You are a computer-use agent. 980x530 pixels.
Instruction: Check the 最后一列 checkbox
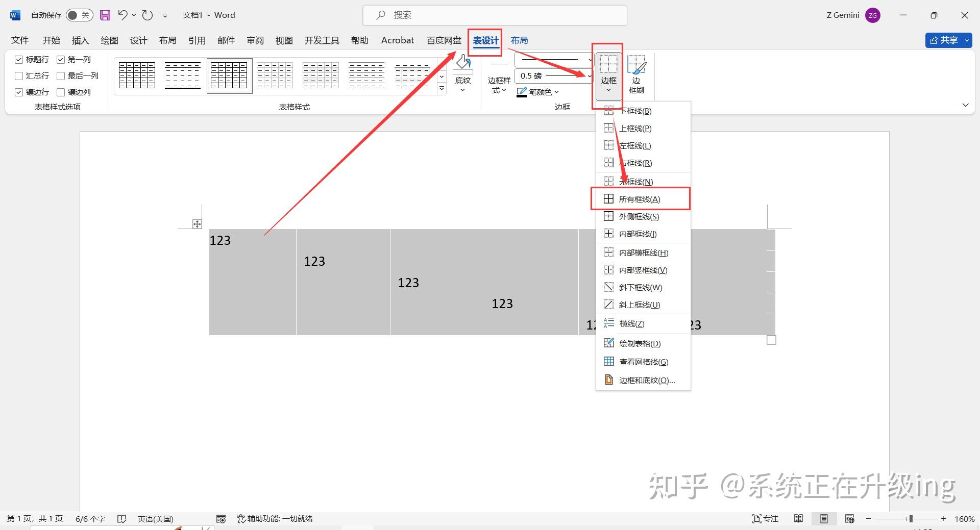(x=61, y=76)
